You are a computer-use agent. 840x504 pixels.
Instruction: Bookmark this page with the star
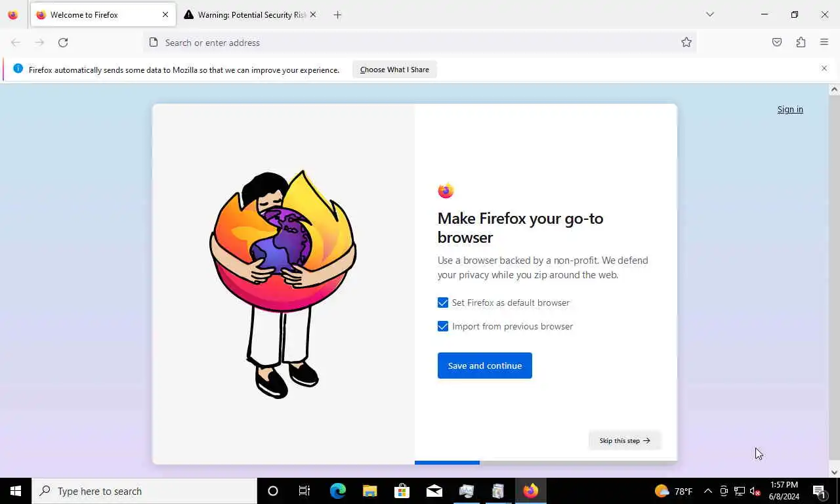tap(686, 43)
